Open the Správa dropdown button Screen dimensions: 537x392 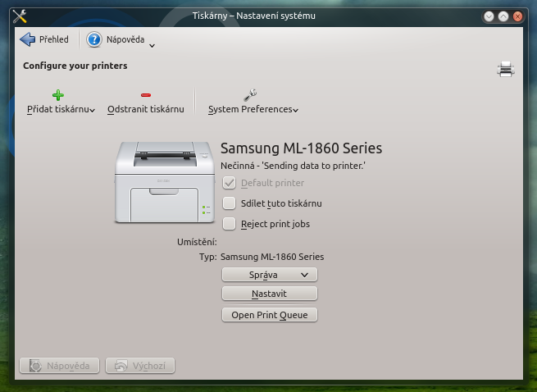[x=269, y=275]
